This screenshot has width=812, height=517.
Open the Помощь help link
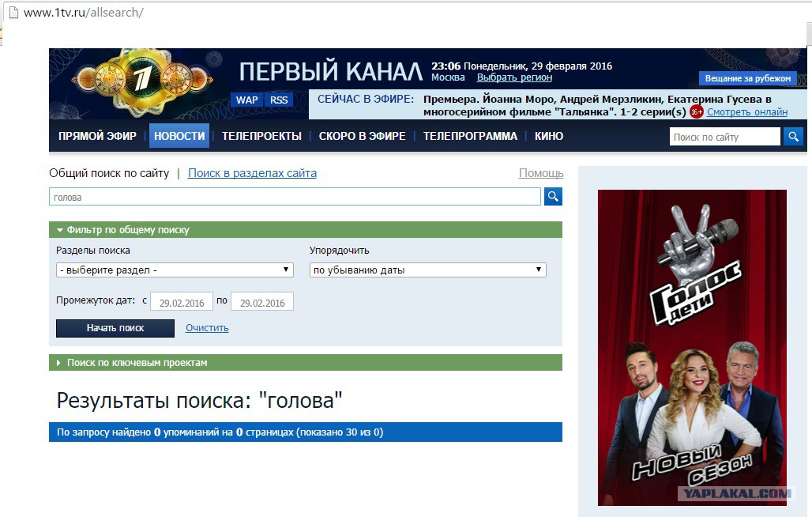(x=541, y=173)
